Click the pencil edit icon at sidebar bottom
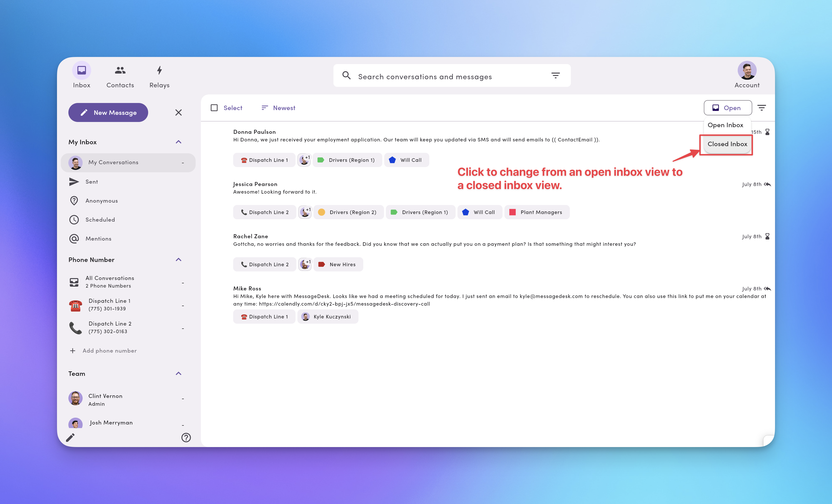The width and height of the screenshot is (832, 504). point(71,438)
